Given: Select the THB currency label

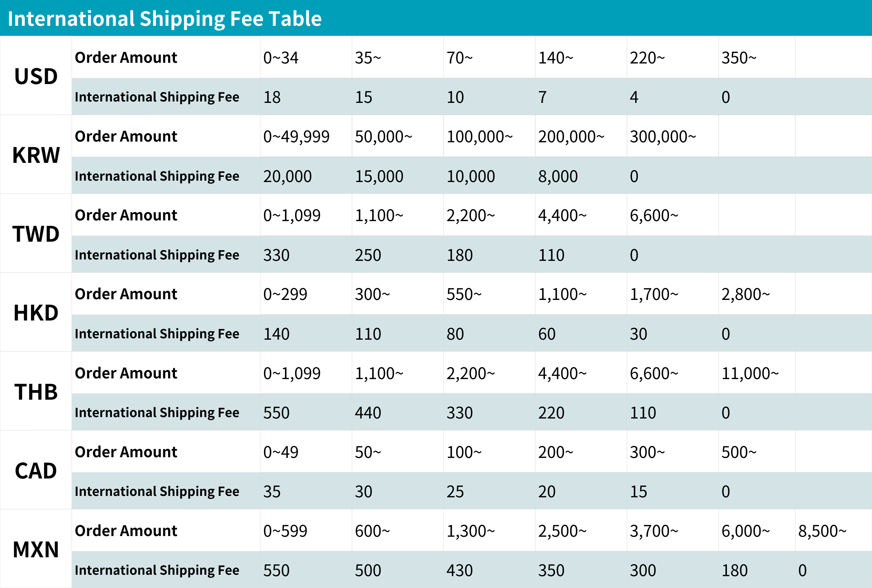Looking at the screenshot, I should (x=36, y=392).
